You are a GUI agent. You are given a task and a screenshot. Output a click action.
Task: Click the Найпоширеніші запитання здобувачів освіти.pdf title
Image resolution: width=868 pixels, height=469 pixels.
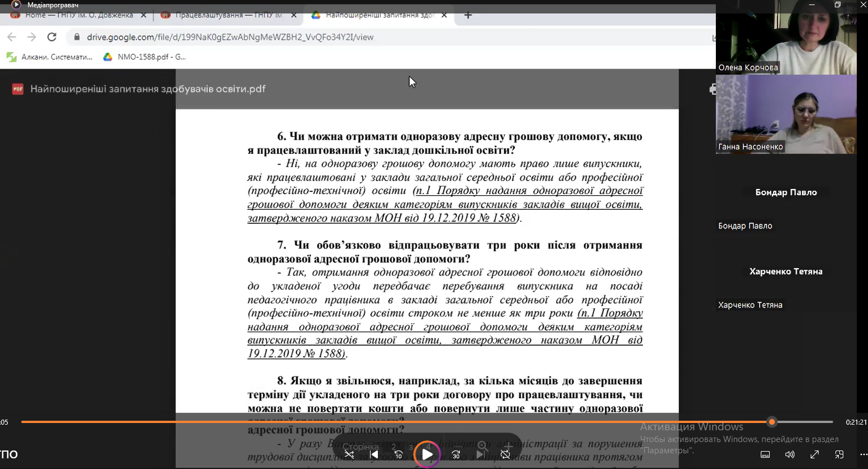click(148, 89)
